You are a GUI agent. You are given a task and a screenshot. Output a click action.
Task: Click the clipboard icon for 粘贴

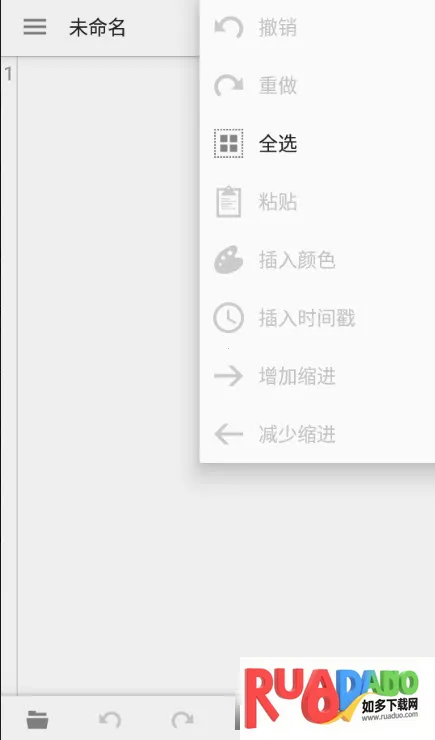(x=229, y=202)
